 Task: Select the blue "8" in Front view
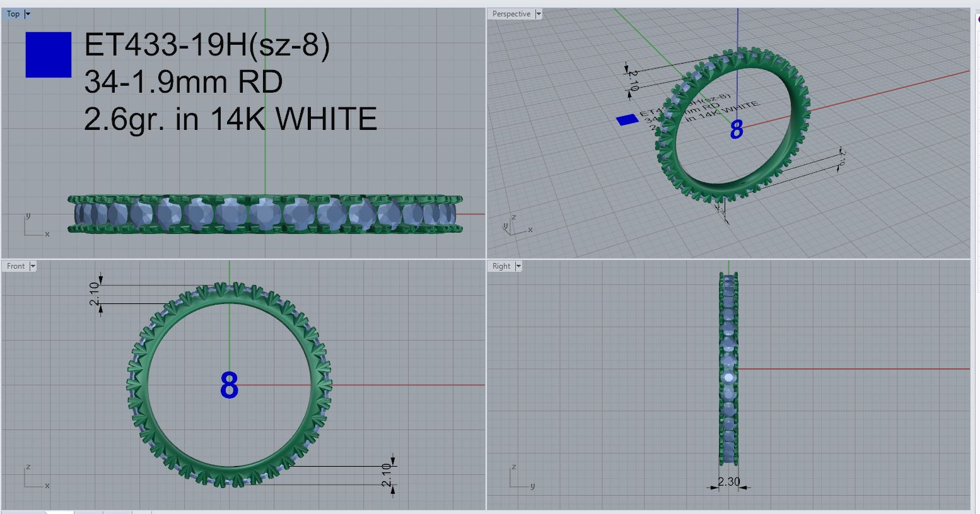pyautogui.click(x=229, y=386)
